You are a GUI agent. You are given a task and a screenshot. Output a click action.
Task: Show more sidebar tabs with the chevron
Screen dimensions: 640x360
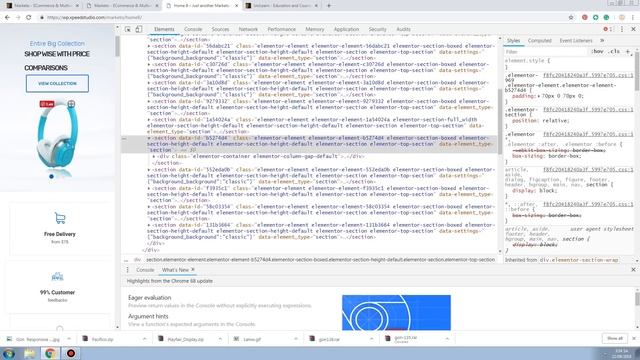click(x=602, y=41)
